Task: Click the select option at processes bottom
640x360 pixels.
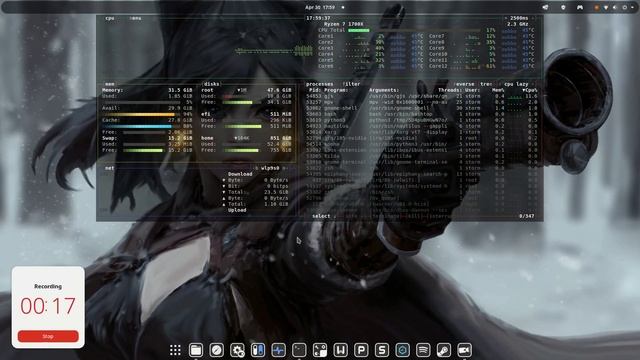Action: (321, 216)
